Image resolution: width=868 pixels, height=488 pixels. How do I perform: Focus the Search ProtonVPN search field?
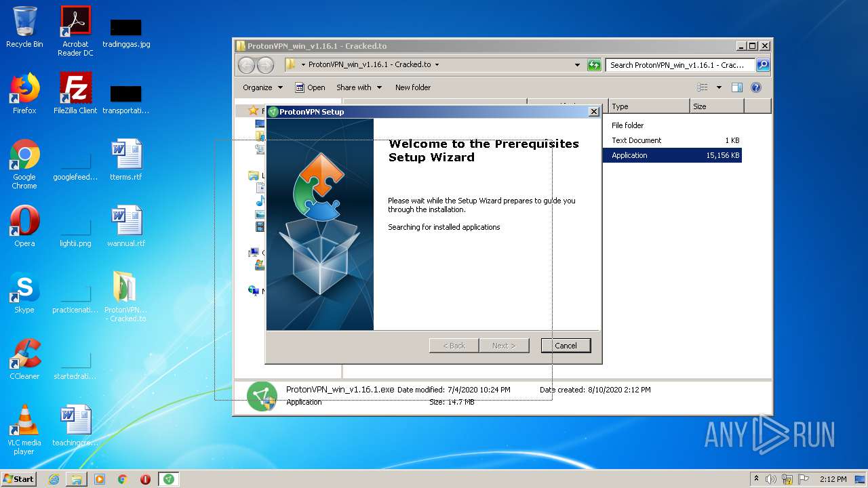[x=680, y=65]
